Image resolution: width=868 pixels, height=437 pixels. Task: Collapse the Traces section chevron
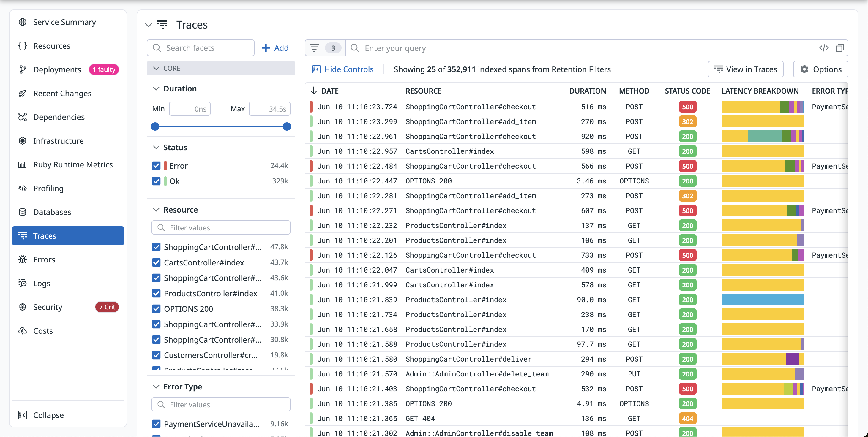click(148, 25)
